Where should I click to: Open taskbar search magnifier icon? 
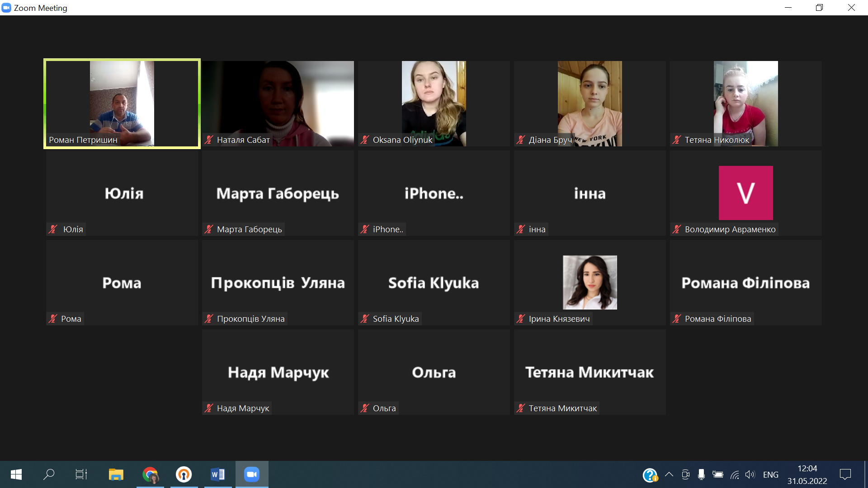click(49, 474)
